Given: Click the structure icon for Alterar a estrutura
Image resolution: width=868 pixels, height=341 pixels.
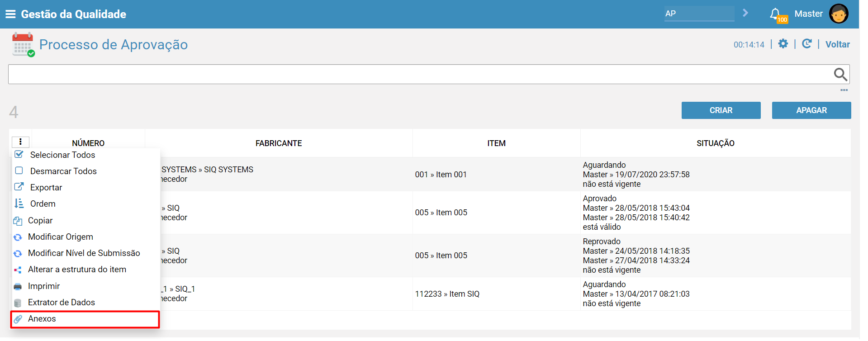Looking at the screenshot, I should [x=18, y=270].
